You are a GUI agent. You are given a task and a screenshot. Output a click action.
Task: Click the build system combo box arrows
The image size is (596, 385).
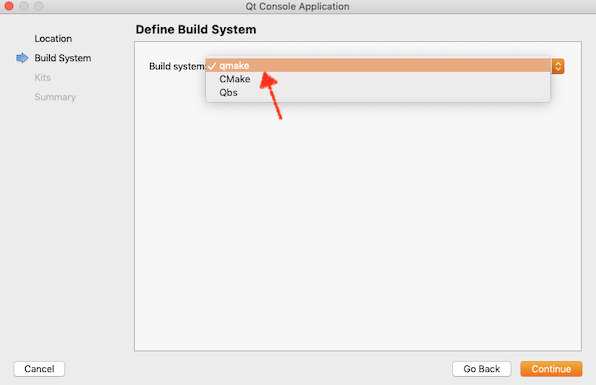(x=558, y=66)
